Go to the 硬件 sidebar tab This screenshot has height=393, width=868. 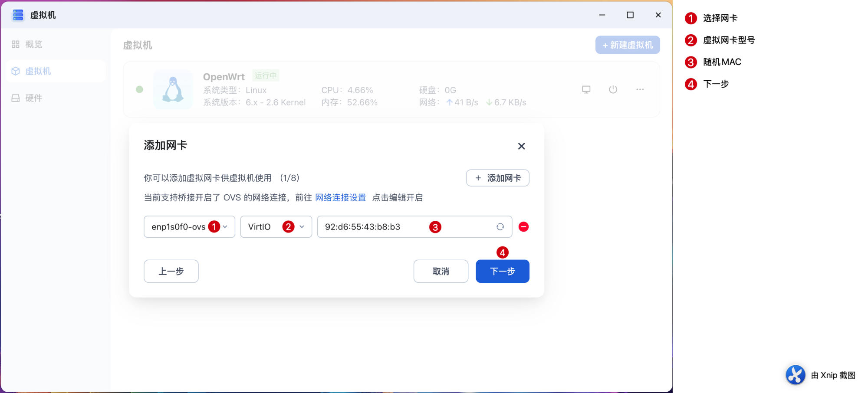tap(33, 98)
